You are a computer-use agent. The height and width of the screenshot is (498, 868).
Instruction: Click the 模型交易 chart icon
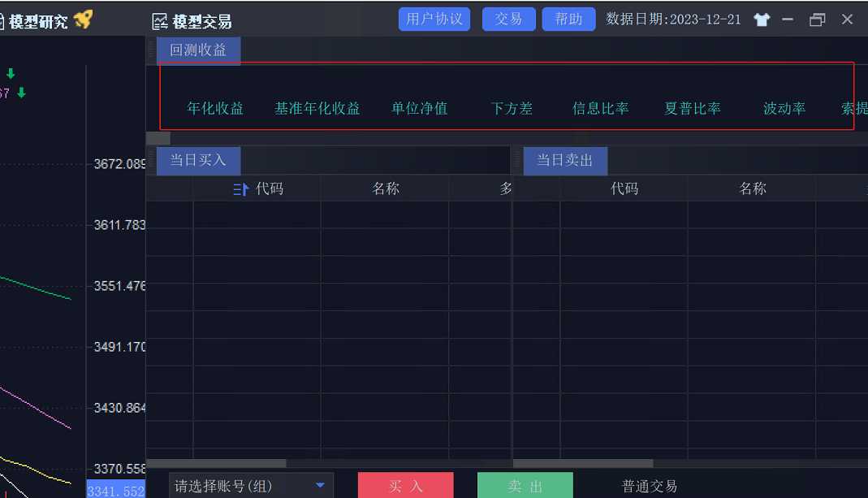point(160,22)
